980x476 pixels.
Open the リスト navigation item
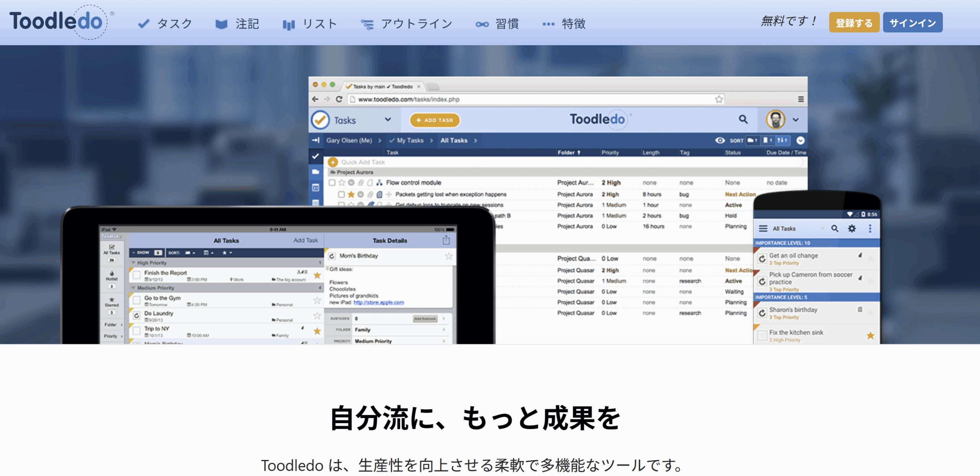click(x=310, y=24)
